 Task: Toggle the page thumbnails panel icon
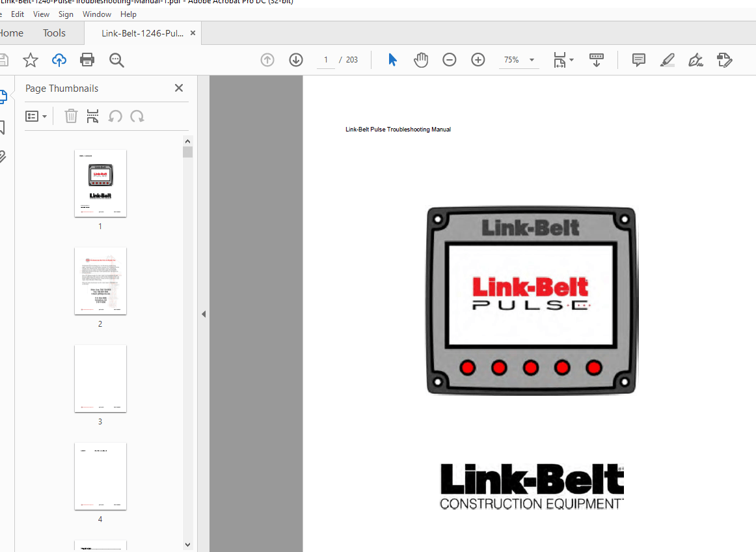(x=3, y=97)
